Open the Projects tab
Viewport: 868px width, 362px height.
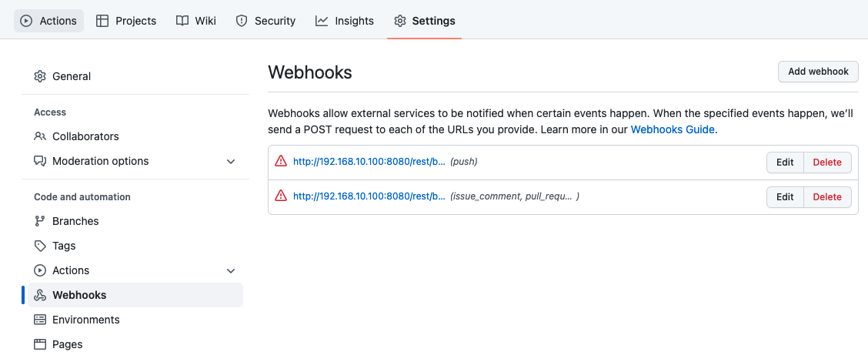126,21
